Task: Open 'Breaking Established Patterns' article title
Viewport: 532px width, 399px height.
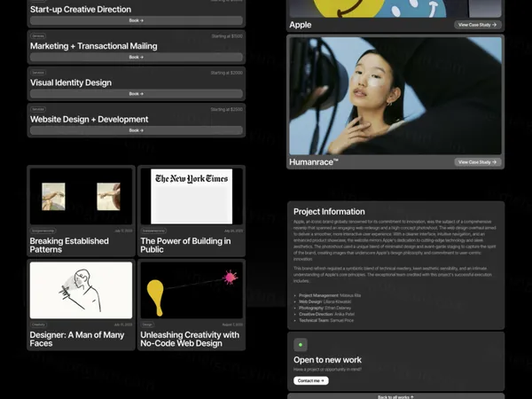Action: point(70,245)
